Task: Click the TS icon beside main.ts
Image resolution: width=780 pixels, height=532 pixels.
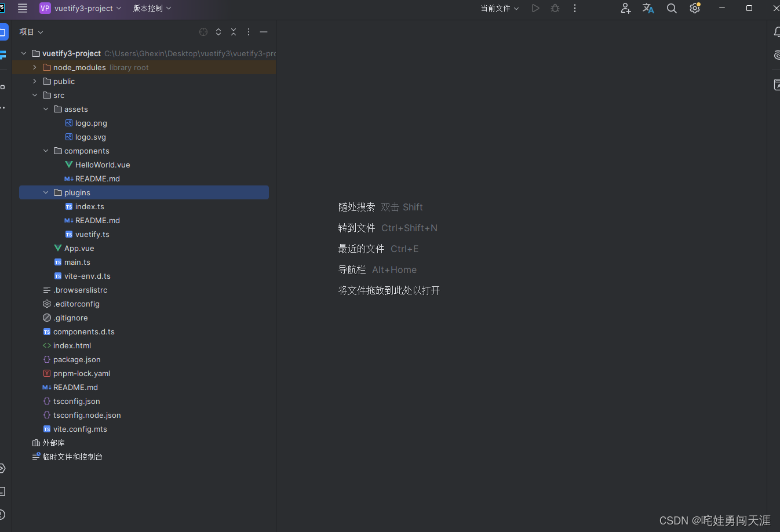Action: (58, 262)
